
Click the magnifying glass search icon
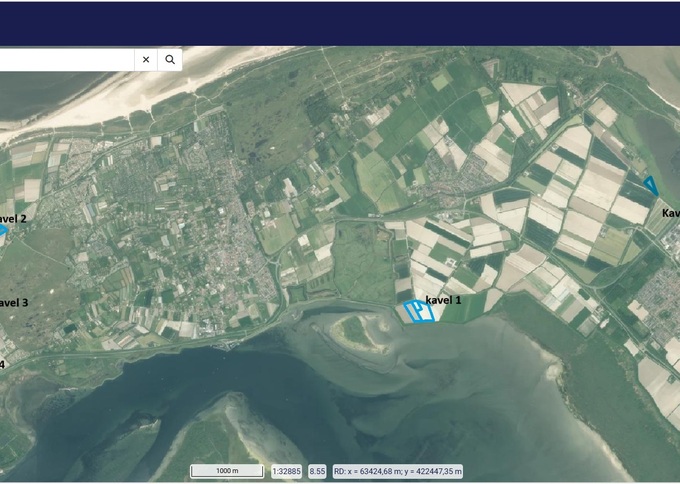[x=170, y=59]
